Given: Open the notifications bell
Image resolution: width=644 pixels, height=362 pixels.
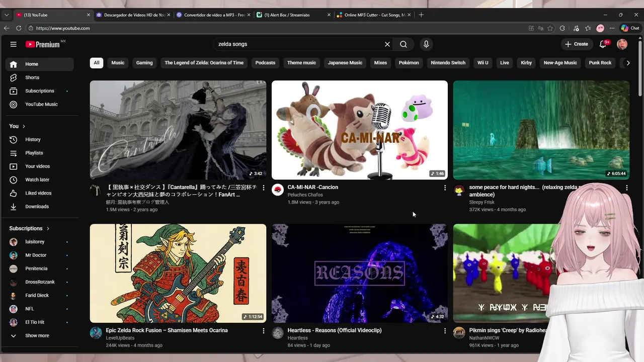Looking at the screenshot, I should pos(603,44).
